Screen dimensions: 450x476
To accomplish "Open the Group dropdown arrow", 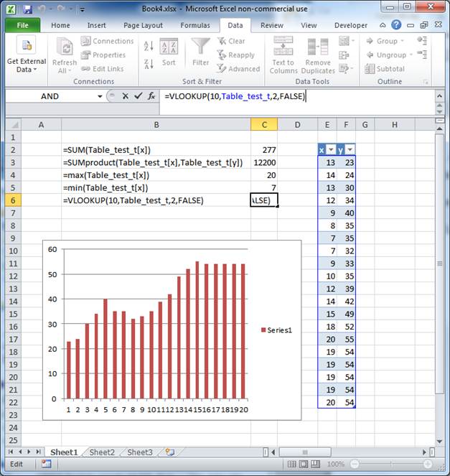I will pos(403,41).
